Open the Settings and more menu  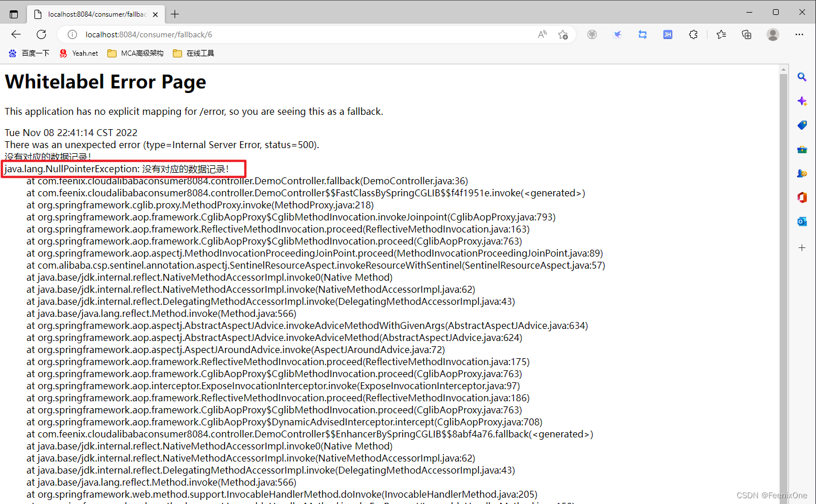[799, 34]
